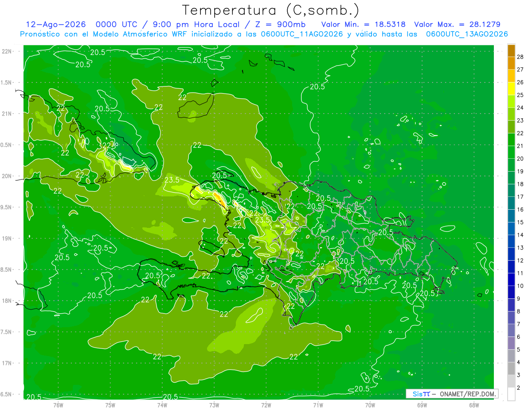Image resolution: width=532 pixels, height=411 pixels.
Task: Click the "20N" latitude axis label
Action: point(7,176)
